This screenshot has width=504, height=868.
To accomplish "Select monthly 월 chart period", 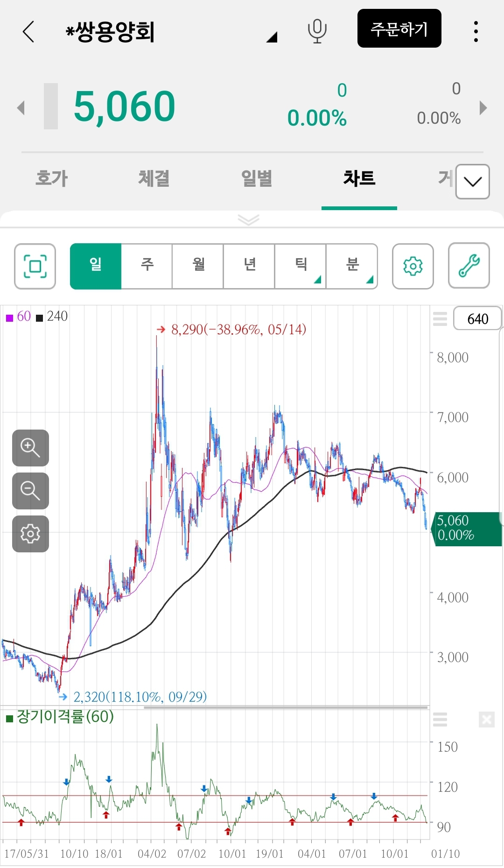I will click(198, 266).
